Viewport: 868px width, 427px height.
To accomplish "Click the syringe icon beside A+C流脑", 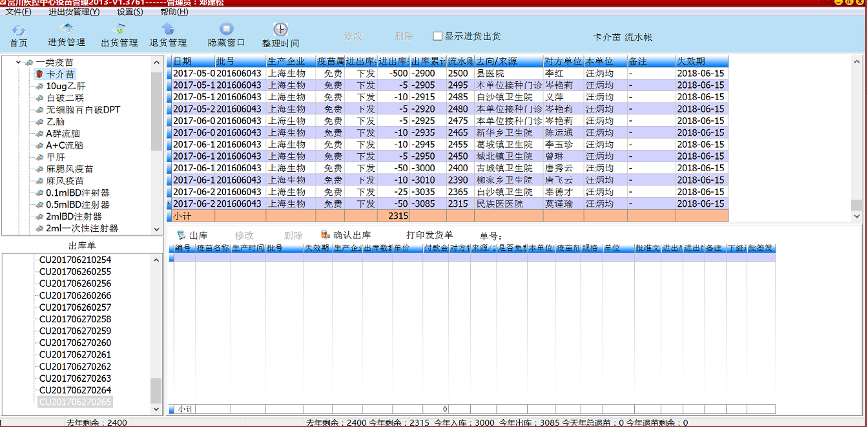I will [x=39, y=145].
